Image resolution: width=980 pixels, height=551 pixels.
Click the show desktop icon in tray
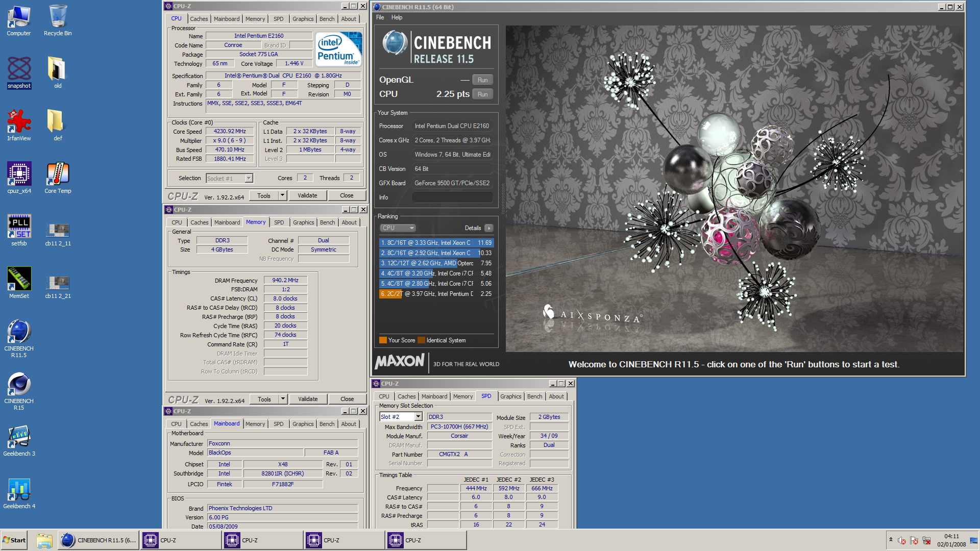(974, 540)
